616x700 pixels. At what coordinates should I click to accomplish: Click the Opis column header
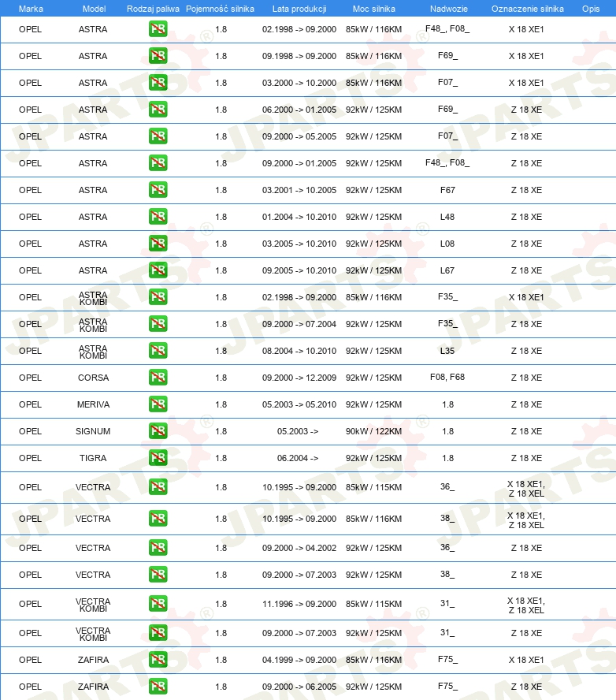(x=591, y=9)
